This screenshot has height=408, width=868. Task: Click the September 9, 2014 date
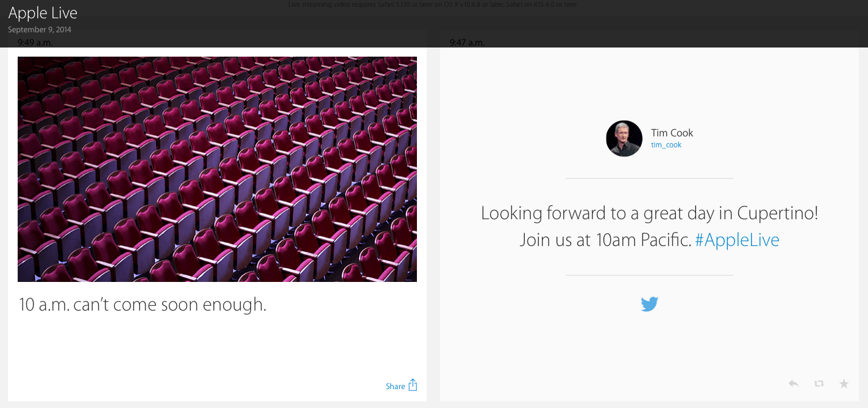click(40, 29)
